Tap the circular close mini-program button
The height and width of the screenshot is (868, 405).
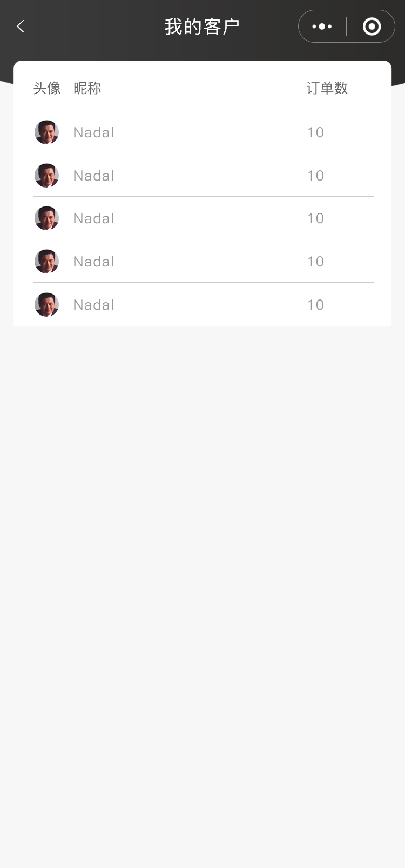[x=372, y=26]
